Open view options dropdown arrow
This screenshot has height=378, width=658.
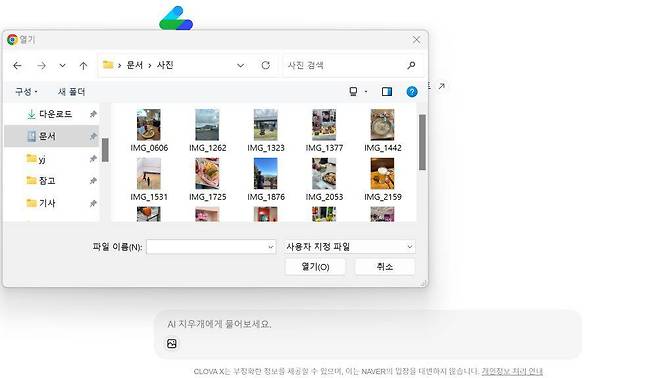366,91
